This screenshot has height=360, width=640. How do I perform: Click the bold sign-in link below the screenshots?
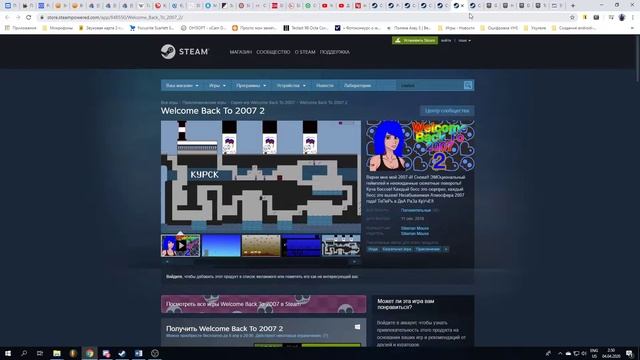[174, 277]
